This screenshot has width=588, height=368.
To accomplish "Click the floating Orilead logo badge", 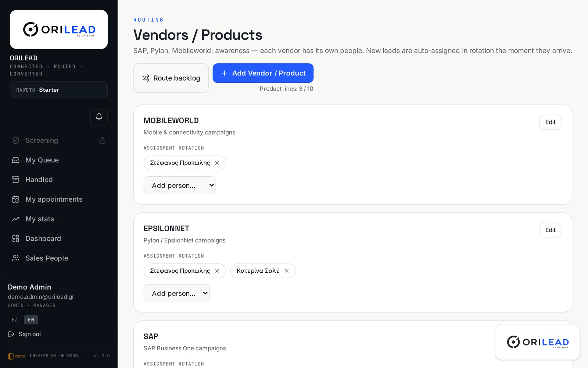I will tap(537, 342).
